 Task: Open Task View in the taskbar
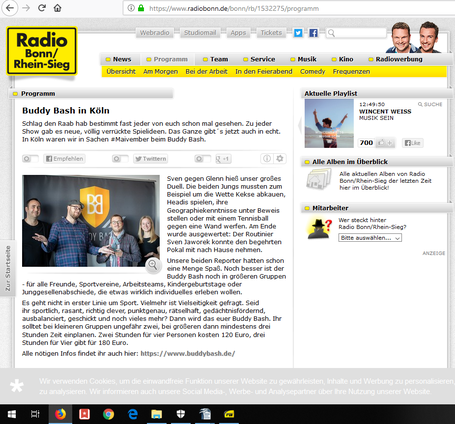pyautogui.click(x=35, y=414)
